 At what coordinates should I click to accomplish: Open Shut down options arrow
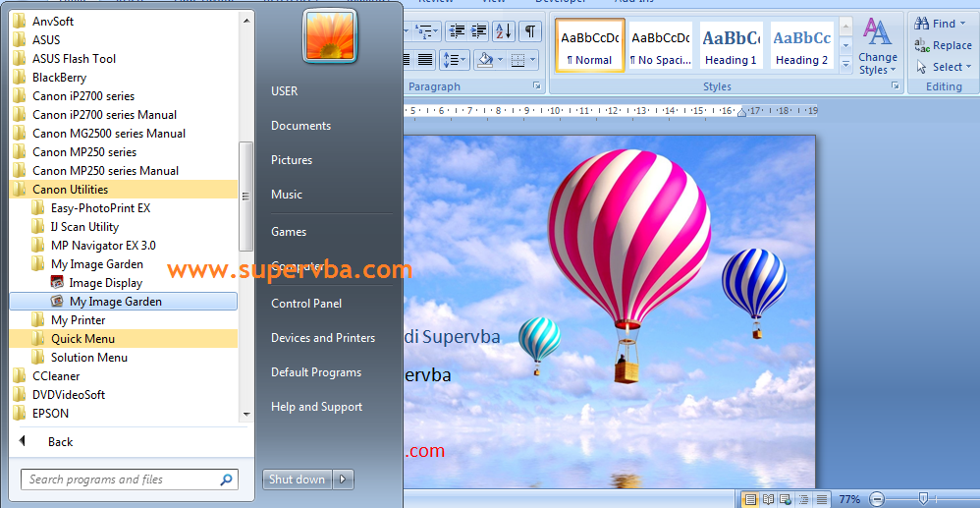(x=343, y=480)
